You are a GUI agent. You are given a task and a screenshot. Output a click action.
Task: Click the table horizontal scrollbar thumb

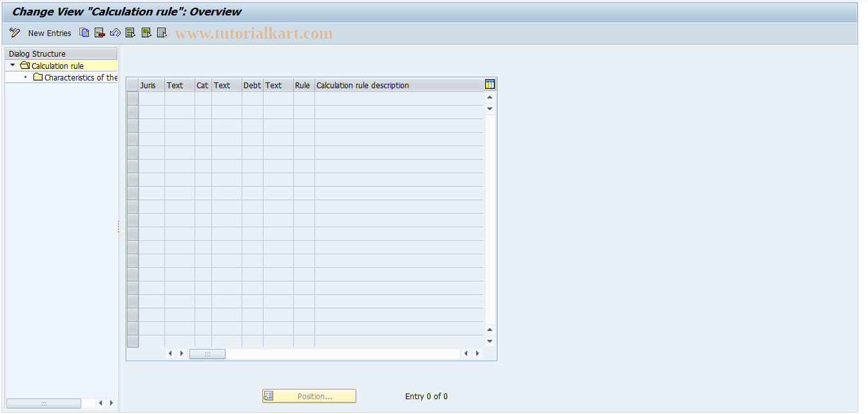click(x=207, y=353)
